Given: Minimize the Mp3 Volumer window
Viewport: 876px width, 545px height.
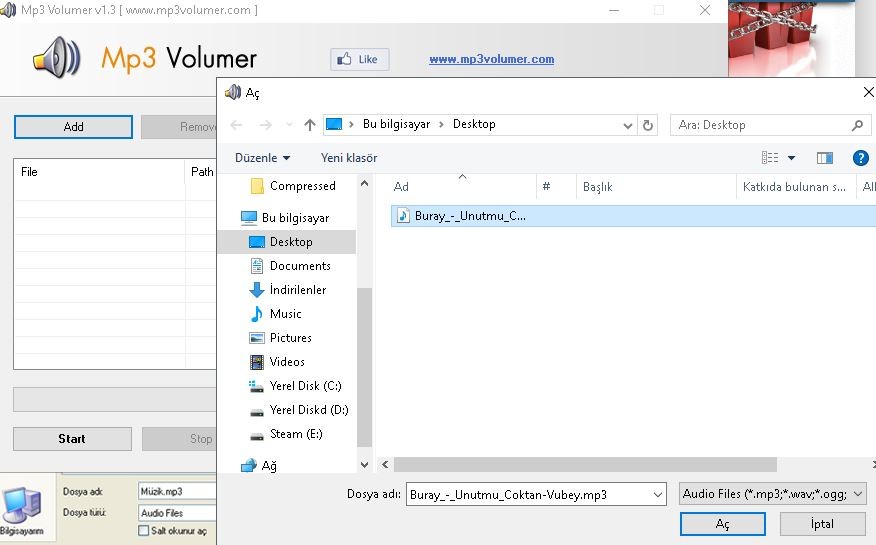Looking at the screenshot, I should point(614,10).
